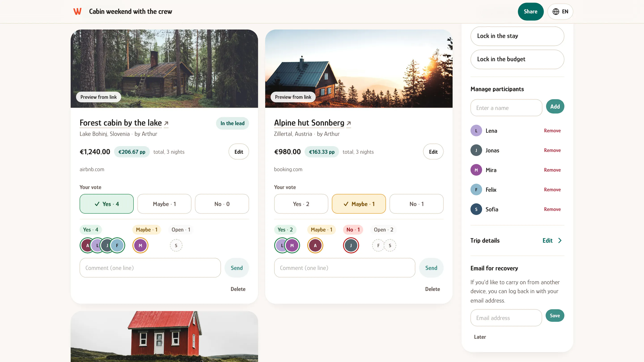The image size is (644, 362).
Task: Click Mira's Maybe avatar on Forest cabin
Action: tap(140, 246)
